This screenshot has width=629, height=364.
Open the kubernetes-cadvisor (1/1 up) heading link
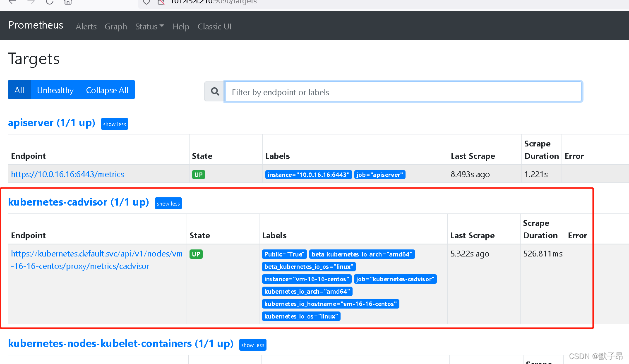[x=79, y=202]
